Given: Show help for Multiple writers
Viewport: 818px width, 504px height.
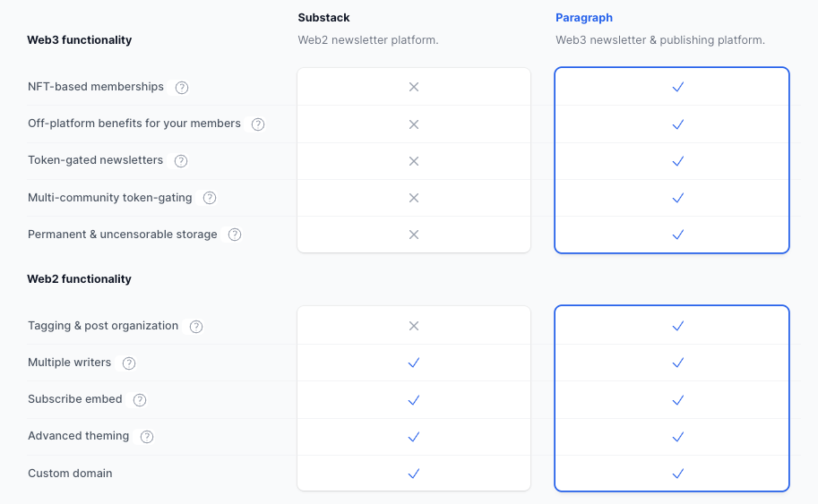Looking at the screenshot, I should (x=129, y=363).
